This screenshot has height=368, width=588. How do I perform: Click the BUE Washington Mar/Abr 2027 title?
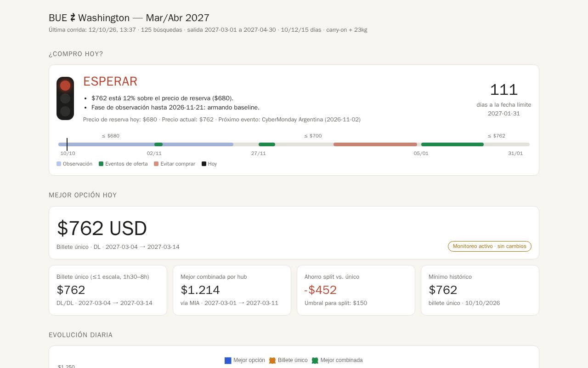click(x=129, y=18)
